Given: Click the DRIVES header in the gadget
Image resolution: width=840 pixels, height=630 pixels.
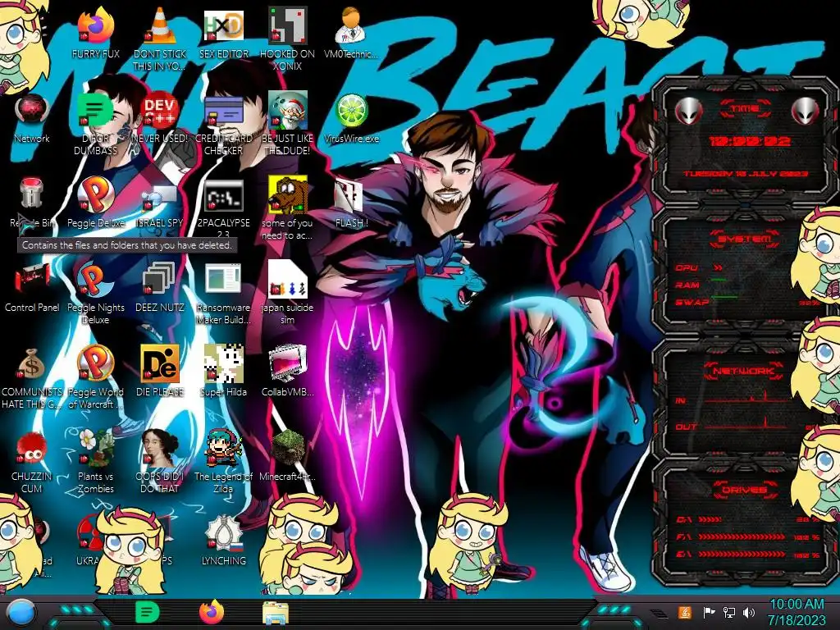Looking at the screenshot, I should pyautogui.click(x=745, y=490).
